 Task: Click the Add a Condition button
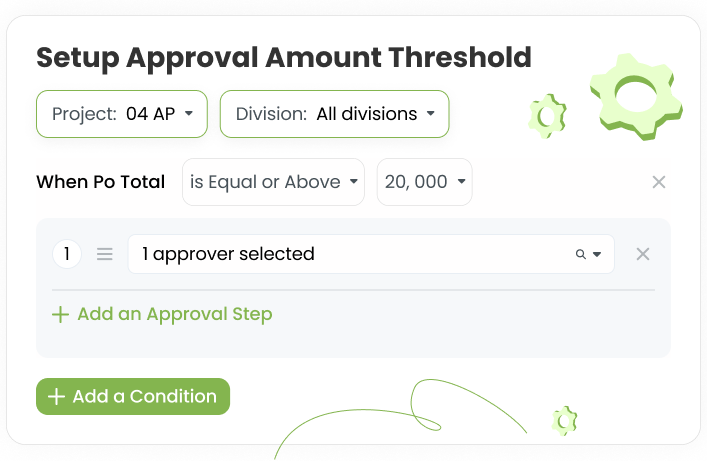pyautogui.click(x=133, y=396)
